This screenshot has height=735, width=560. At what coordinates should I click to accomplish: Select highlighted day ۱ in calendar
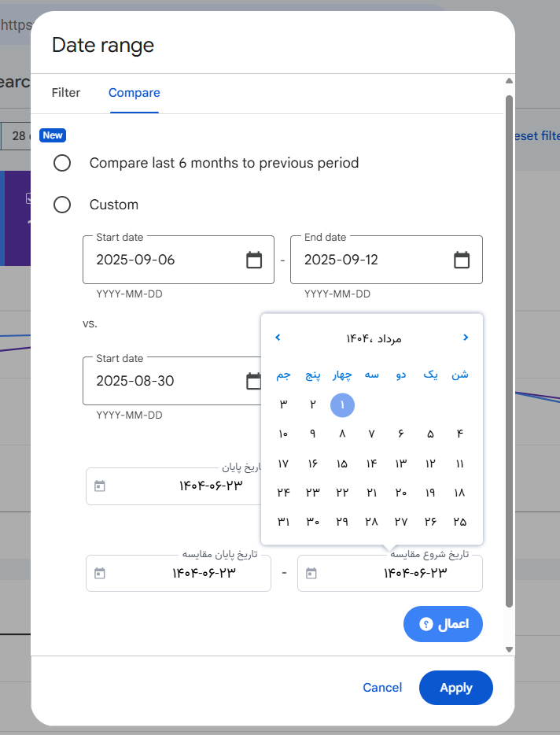tap(342, 405)
